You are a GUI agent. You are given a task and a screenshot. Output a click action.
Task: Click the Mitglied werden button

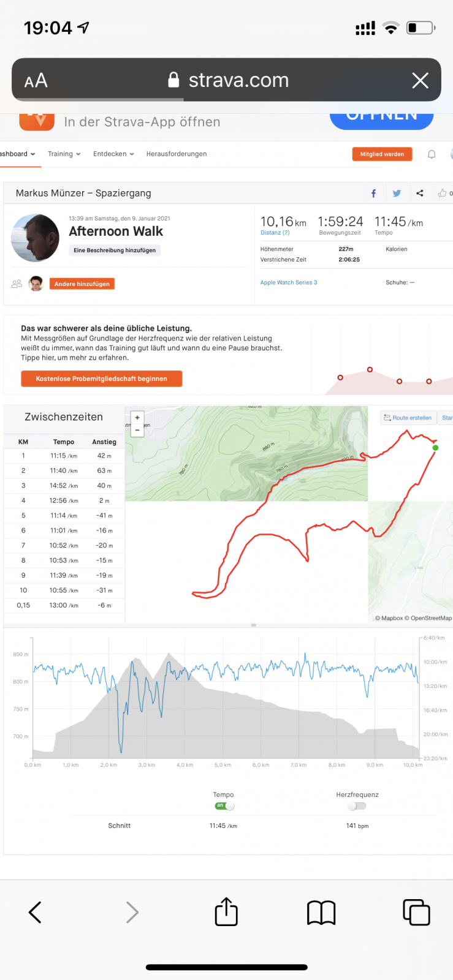coord(382,154)
